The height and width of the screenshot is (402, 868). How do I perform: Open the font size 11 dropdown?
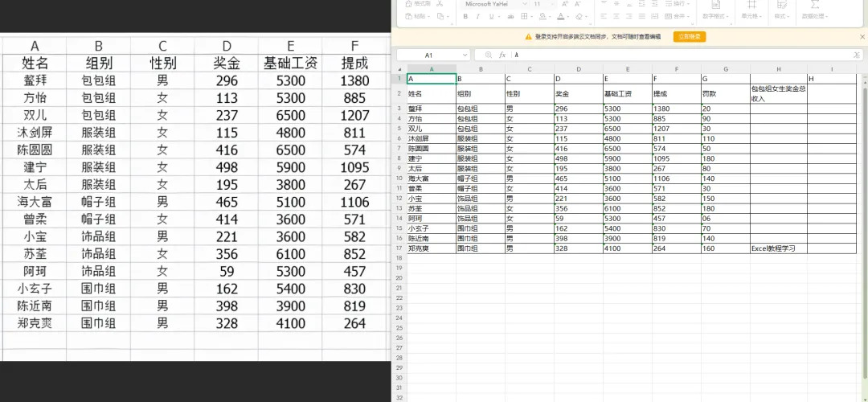click(x=553, y=4)
